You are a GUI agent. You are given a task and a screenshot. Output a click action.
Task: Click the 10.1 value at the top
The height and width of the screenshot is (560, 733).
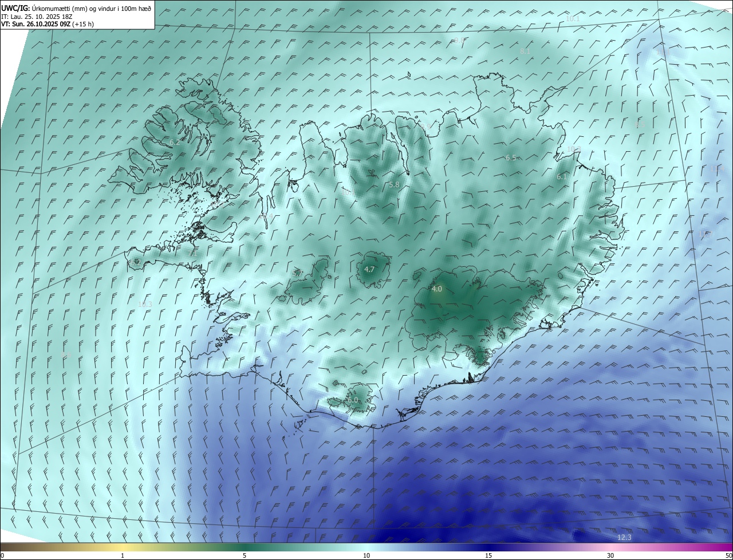tap(573, 19)
